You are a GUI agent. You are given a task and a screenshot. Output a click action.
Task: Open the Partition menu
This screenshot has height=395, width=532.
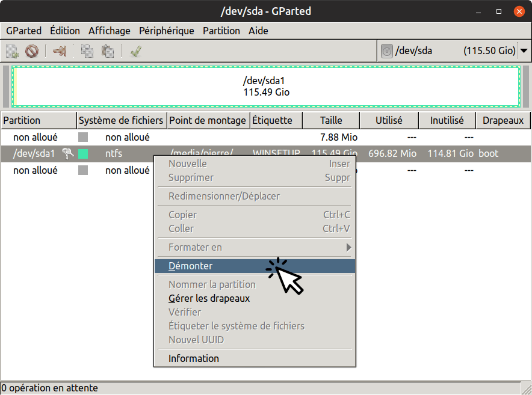point(221,31)
